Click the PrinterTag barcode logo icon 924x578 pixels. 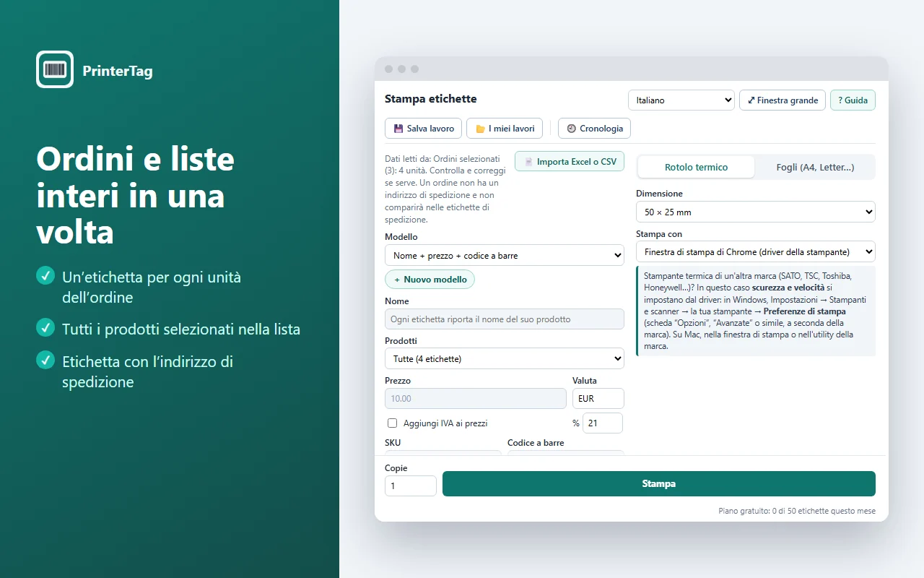(x=55, y=69)
